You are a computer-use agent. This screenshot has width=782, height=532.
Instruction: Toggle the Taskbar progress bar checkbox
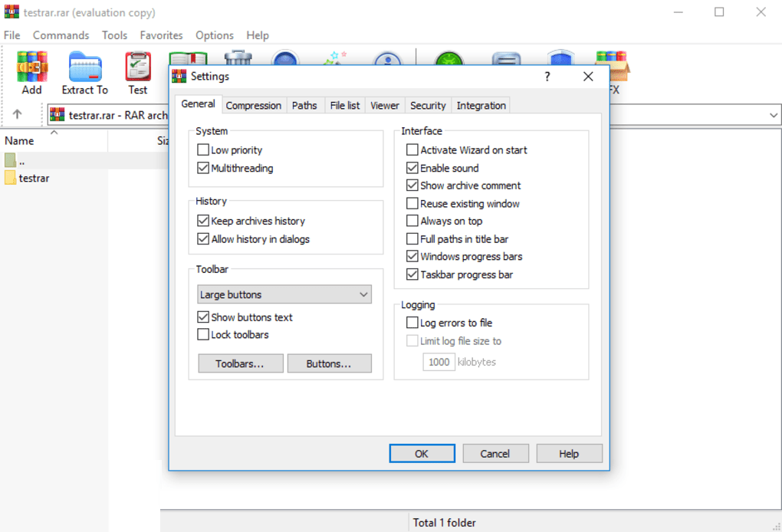pos(412,274)
